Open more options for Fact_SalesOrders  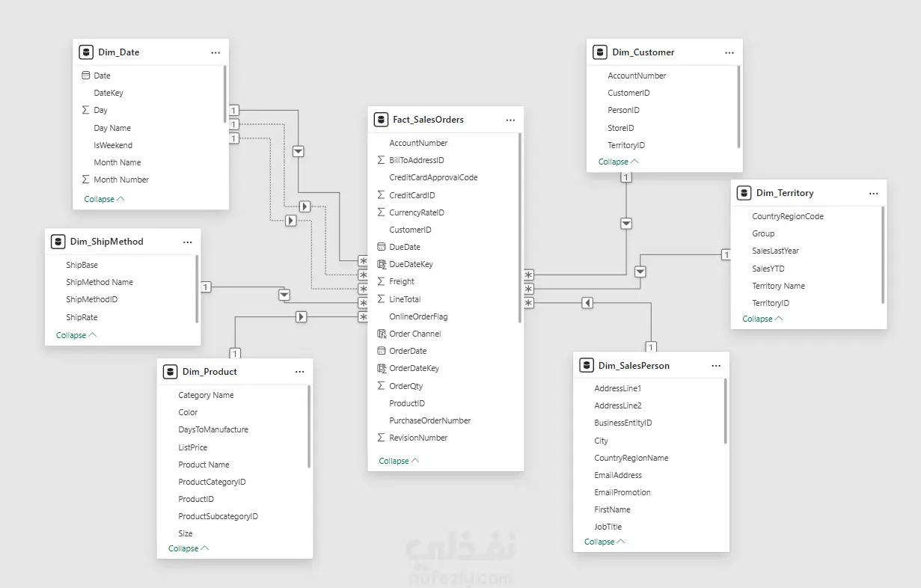510,120
